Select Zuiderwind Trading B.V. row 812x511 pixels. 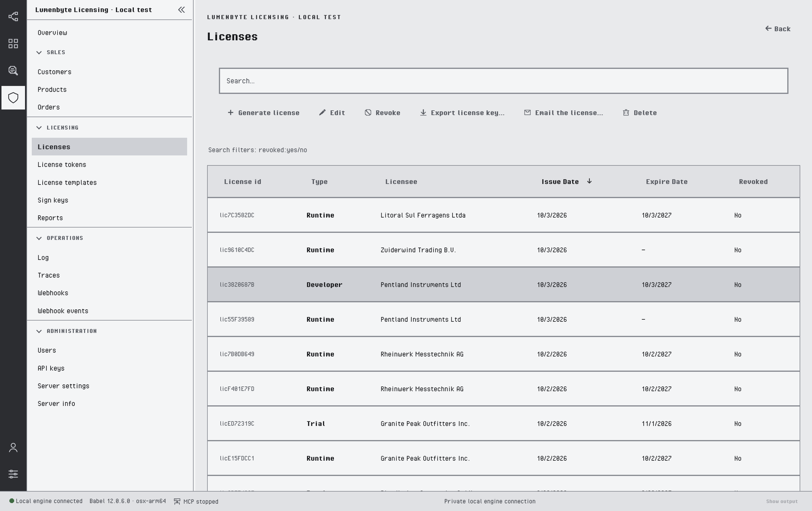pyautogui.click(x=503, y=250)
